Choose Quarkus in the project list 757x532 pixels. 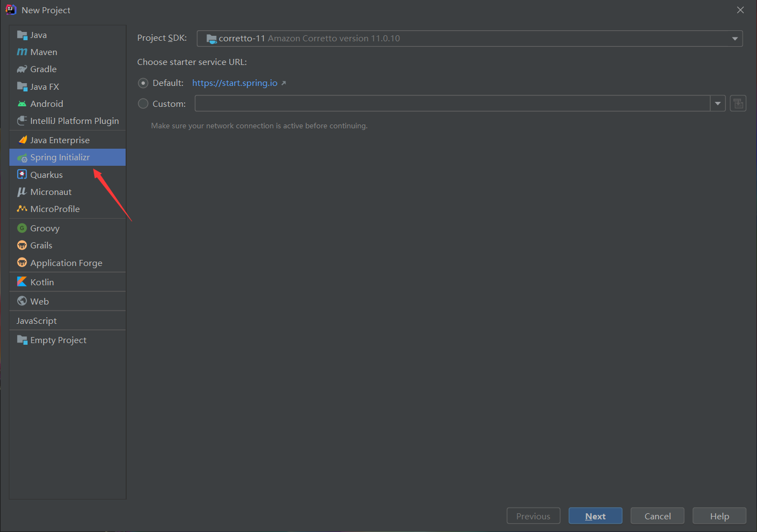click(67, 175)
